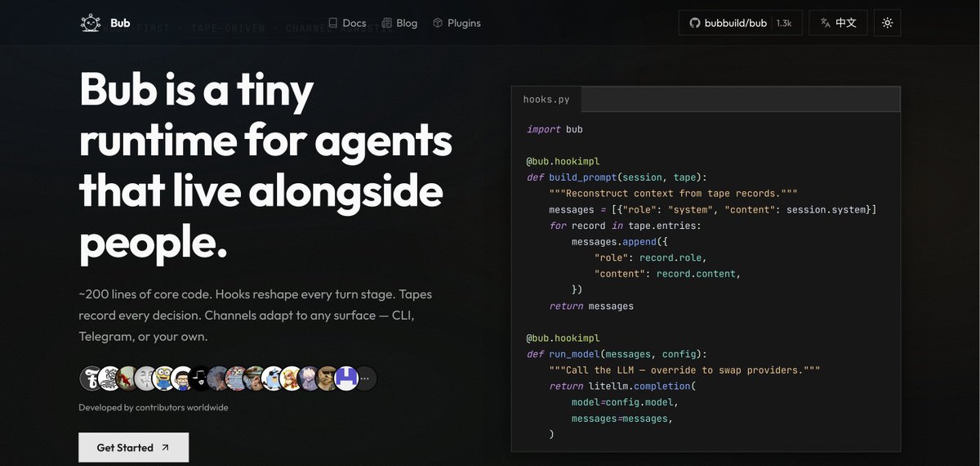980x466 pixels.
Task: Click the 'import bub' code line
Action: [x=555, y=129]
